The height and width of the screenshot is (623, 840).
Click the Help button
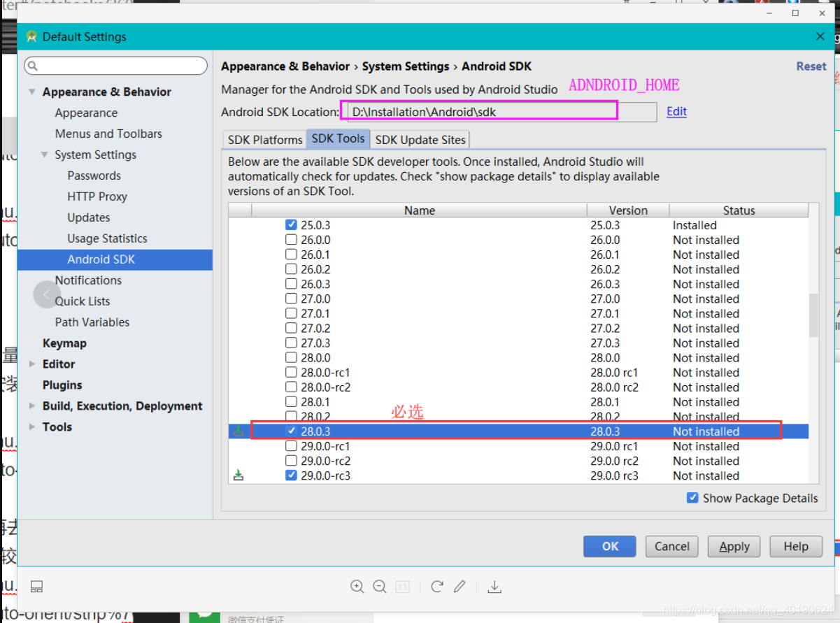click(x=796, y=546)
